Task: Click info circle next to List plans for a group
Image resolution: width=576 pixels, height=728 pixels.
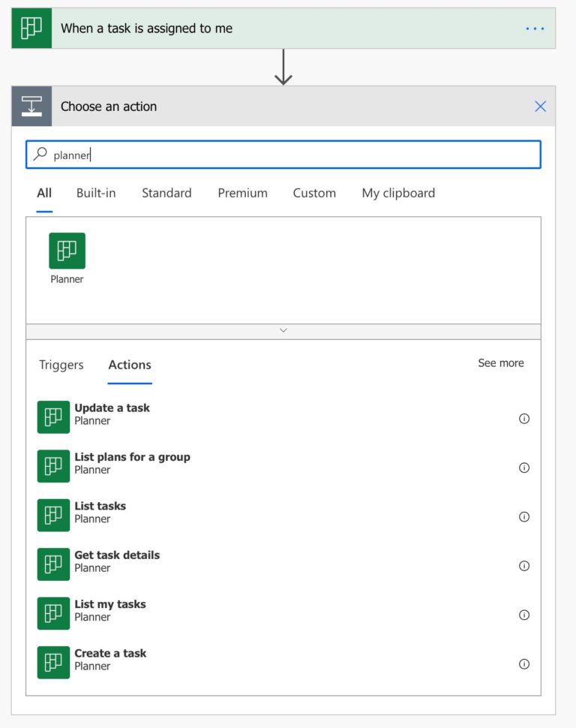Action: (523, 468)
